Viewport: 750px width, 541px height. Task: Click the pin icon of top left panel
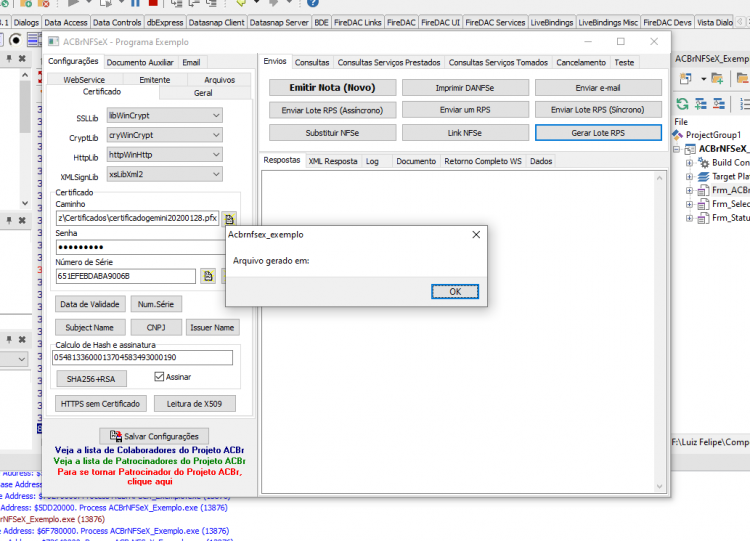(9, 58)
